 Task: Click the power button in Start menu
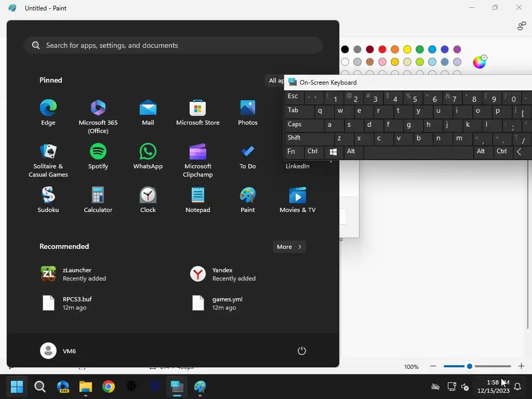(302, 351)
